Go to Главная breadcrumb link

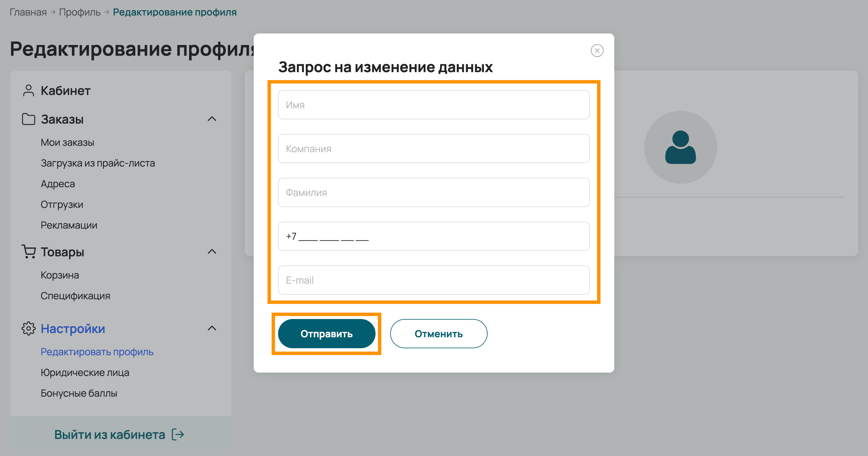coord(28,12)
